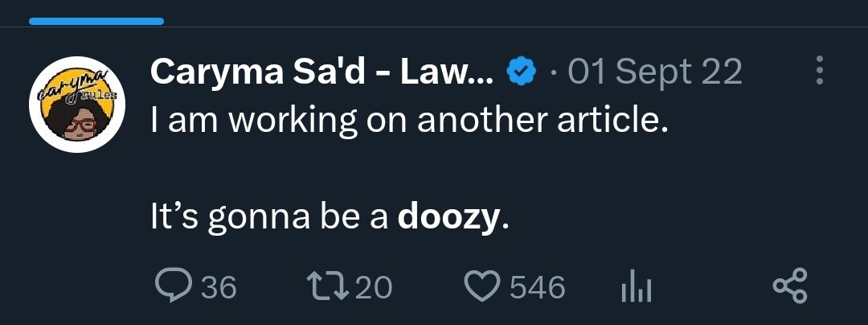Open the three-dot more options menu
The height and width of the screenshot is (325, 868).
coord(819,71)
